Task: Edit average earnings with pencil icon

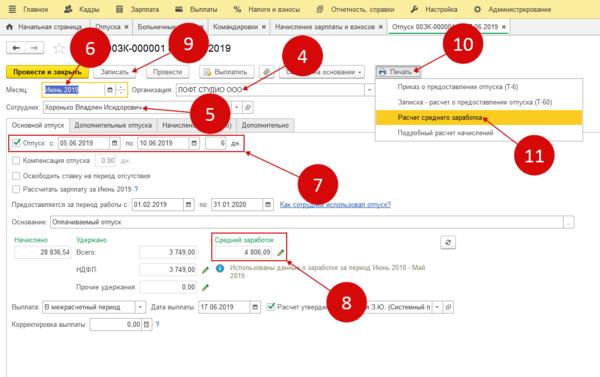Action: pyautogui.click(x=281, y=252)
